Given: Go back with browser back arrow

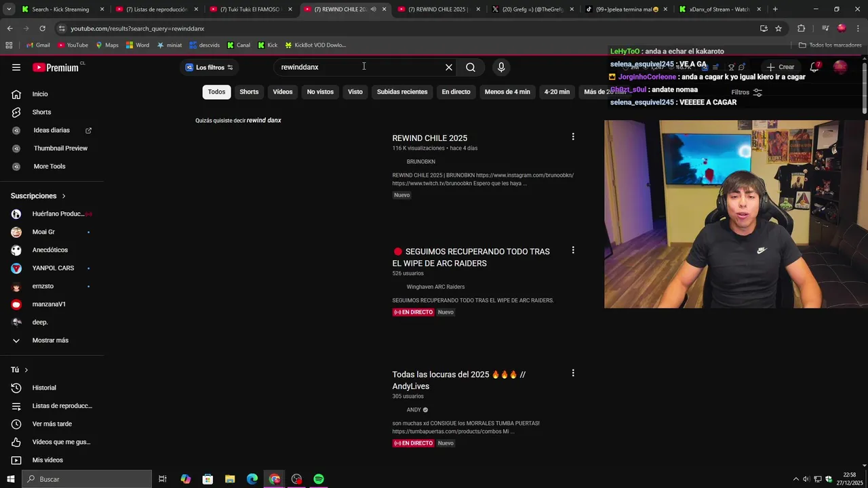Looking at the screenshot, I should tap(9, 28).
